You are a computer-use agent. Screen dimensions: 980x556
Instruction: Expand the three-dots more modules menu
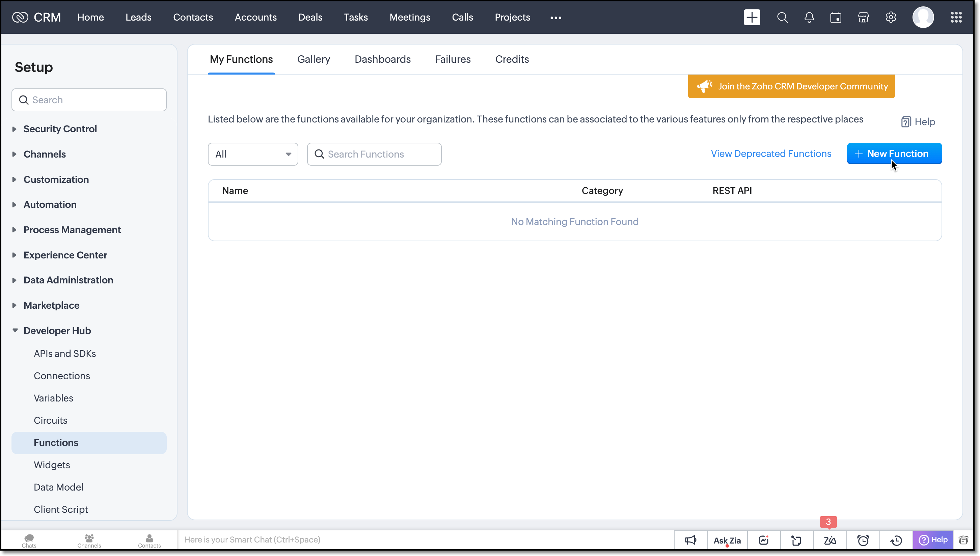pyautogui.click(x=556, y=18)
